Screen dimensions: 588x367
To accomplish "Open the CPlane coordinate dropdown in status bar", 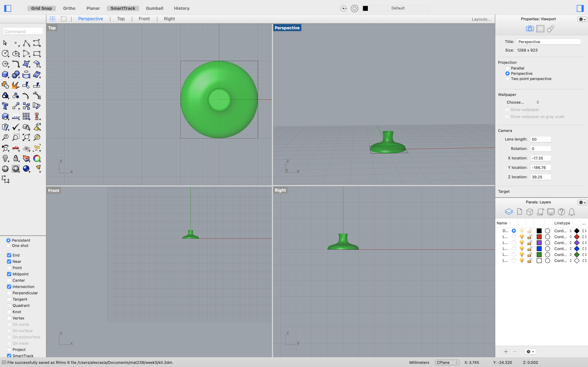I will pyautogui.click(x=447, y=362).
